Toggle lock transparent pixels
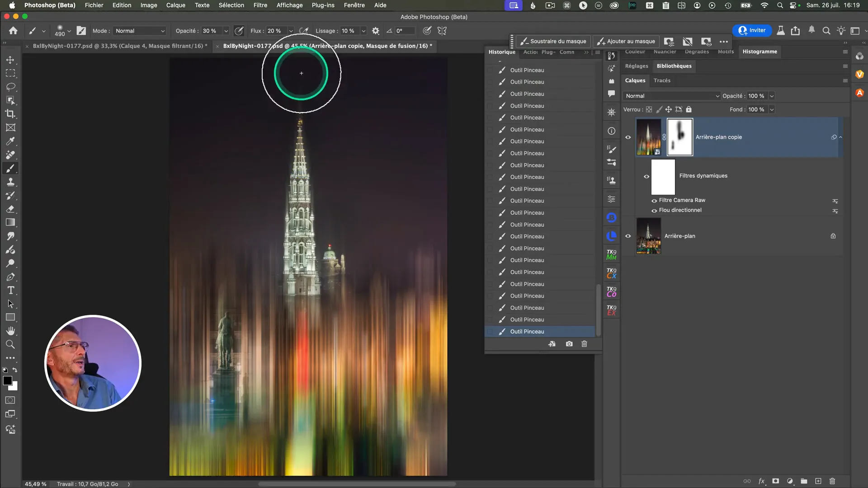Image resolution: width=868 pixels, height=488 pixels. click(649, 109)
